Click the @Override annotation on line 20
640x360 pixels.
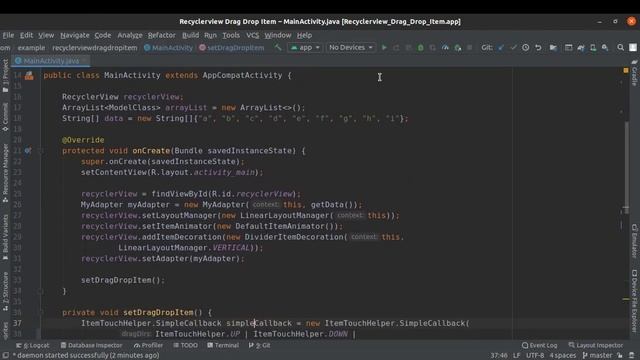[x=83, y=140]
